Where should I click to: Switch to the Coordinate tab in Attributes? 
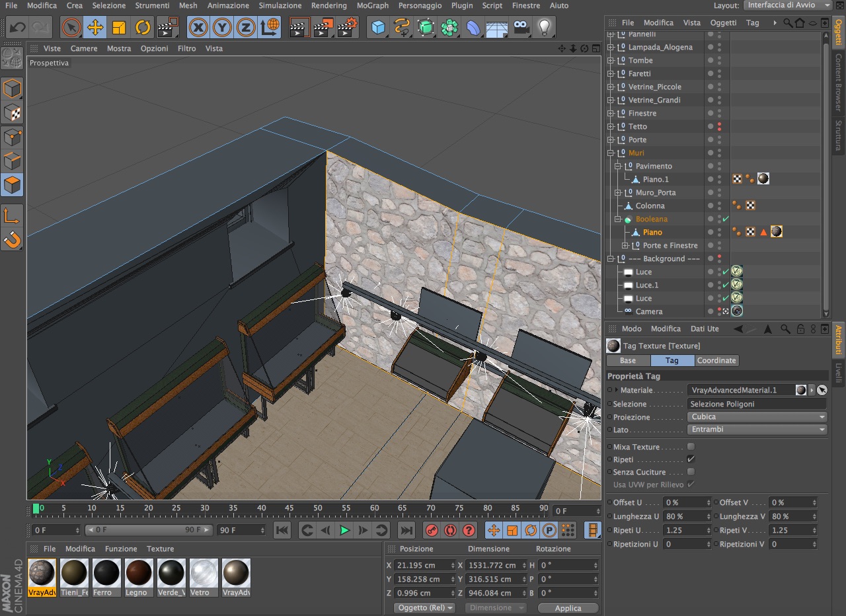coord(716,360)
